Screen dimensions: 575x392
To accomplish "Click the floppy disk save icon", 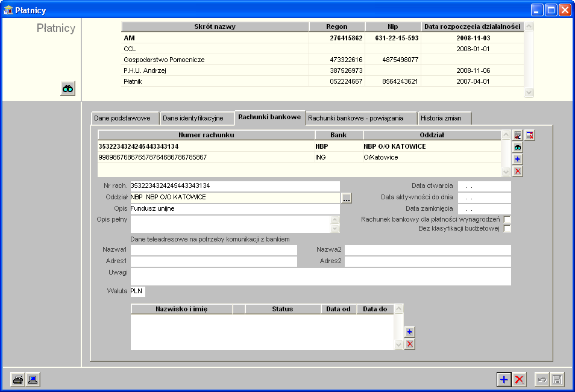I will click(557, 379).
